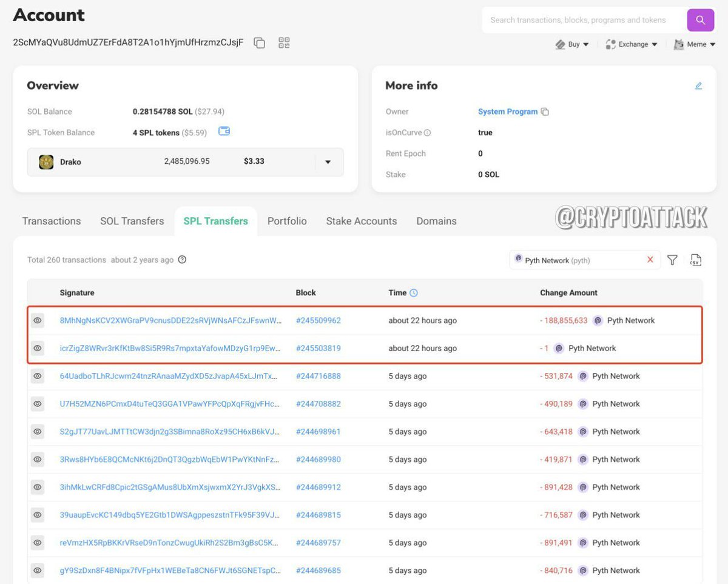
Task: Open transaction signature reVmzHX5RpBKKrVRseD9n
Action: tap(170, 543)
